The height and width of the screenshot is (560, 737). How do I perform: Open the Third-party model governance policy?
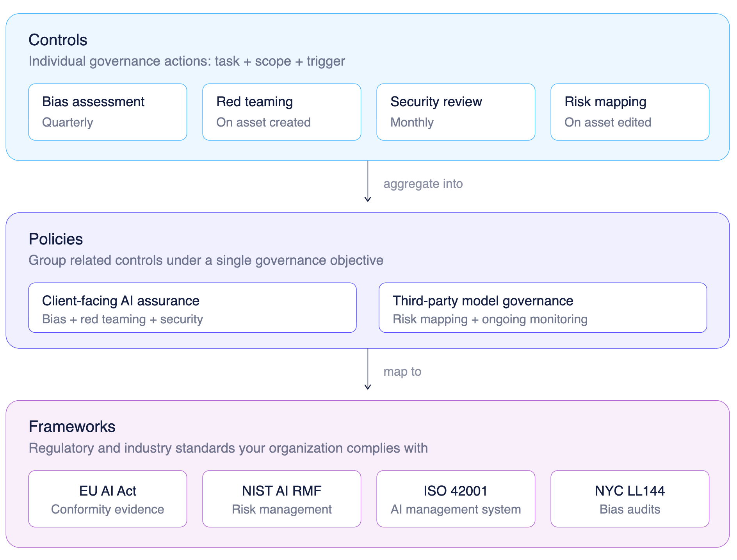click(x=543, y=308)
